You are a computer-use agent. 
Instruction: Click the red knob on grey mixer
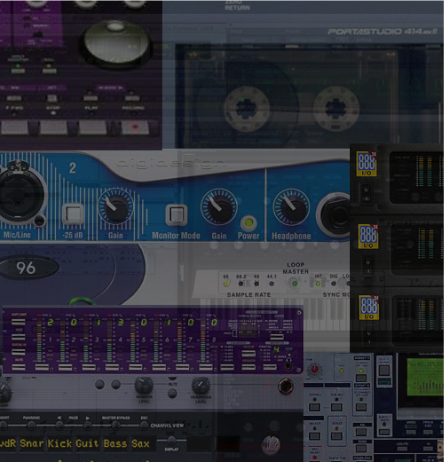point(314,369)
